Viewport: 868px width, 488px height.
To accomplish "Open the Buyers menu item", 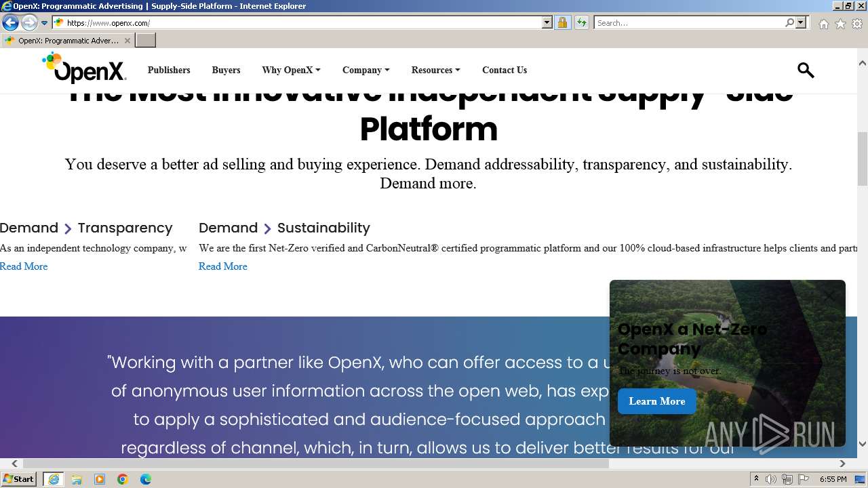I will coord(226,70).
